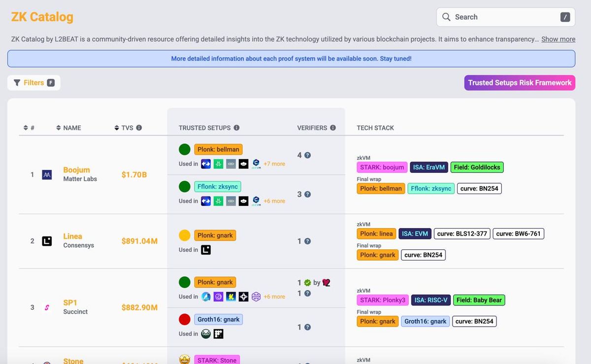Open the Filters button
The width and height of the screenshot is (591, 364).
click(x=34, y=83)
